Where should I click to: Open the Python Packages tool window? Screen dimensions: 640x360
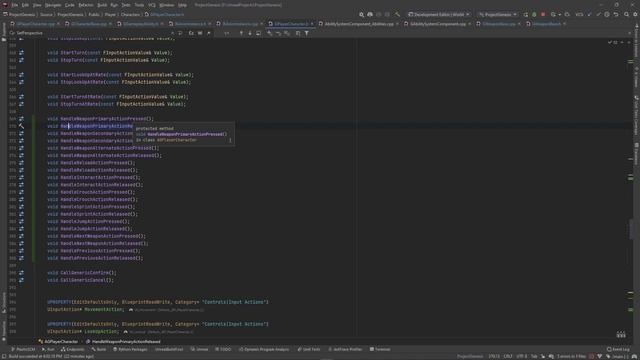pyautogui.click(x=130, y=349)
